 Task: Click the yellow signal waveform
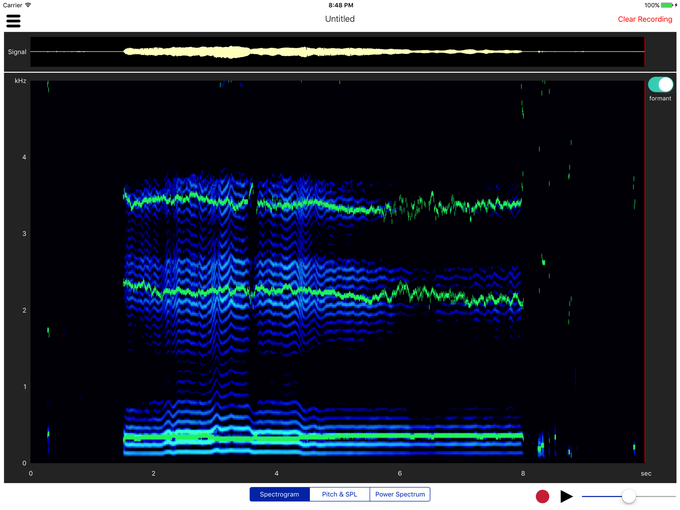tap(230, 51)
